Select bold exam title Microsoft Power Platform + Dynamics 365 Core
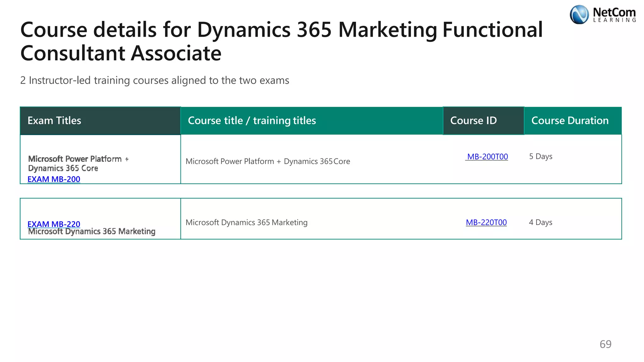 (x=78, y=163)
